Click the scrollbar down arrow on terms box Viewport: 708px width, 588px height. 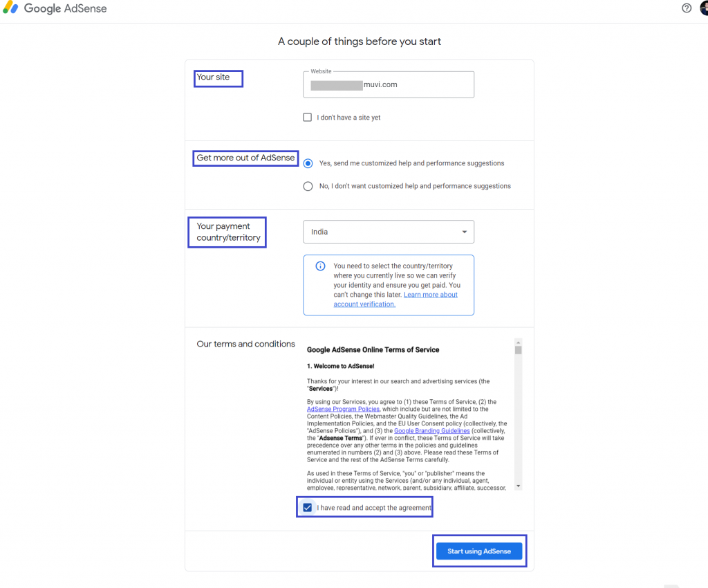[518, 486]
